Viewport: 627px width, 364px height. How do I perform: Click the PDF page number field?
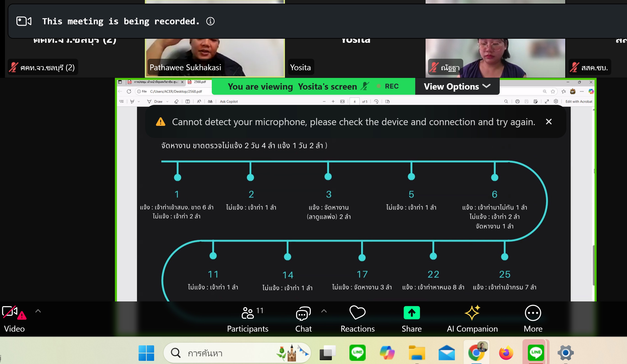click(355, 102)
